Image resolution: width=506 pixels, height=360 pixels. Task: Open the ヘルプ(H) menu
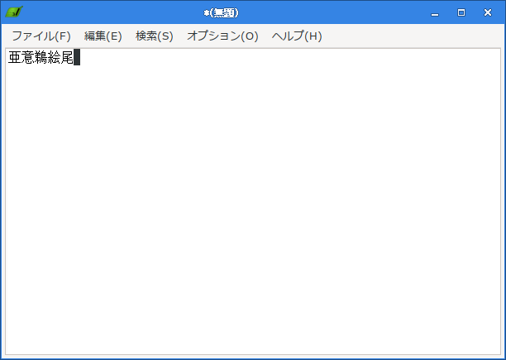[297, 36]
